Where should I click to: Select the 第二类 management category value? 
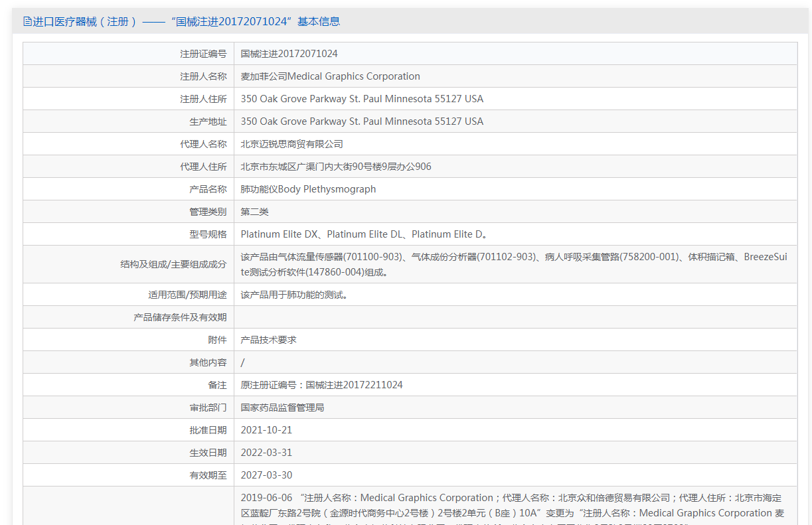click(x=254, y=212)
